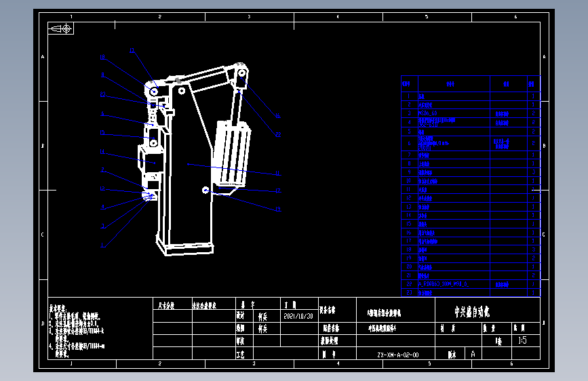Select callout number 18 beside the assembly drawing
Viewport: 588px width, 381px height.
[x=103, y=58]
